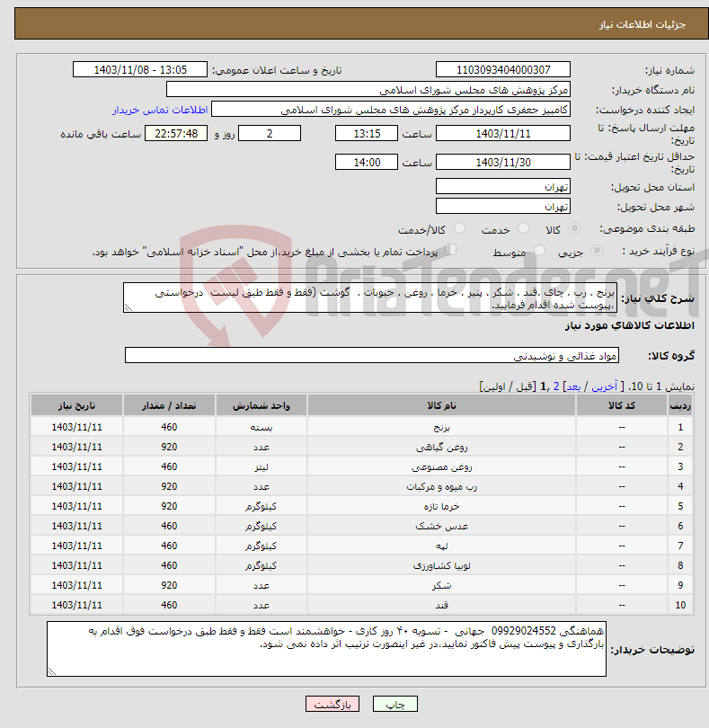
Task: Select the لپه item name
Action: click(x=441, y=546)
